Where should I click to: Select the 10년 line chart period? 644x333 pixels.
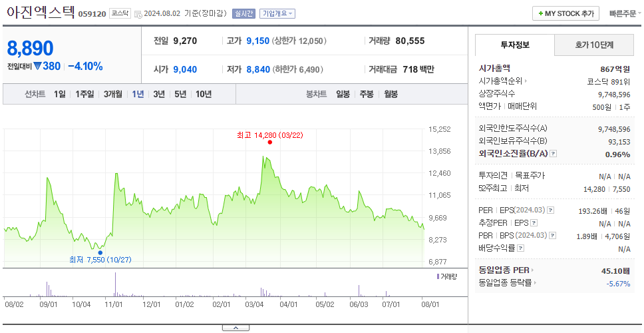(x=204, y=94)
